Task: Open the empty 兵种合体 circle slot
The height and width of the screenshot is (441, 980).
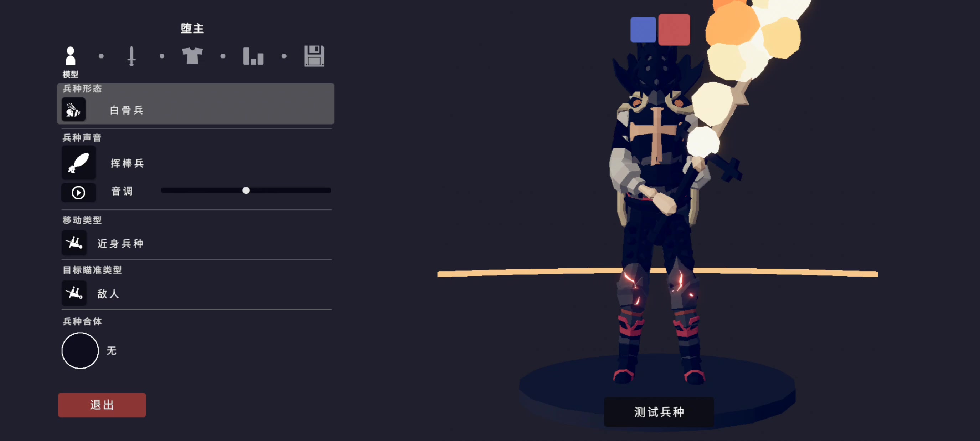Action: (x=80, y=350)
